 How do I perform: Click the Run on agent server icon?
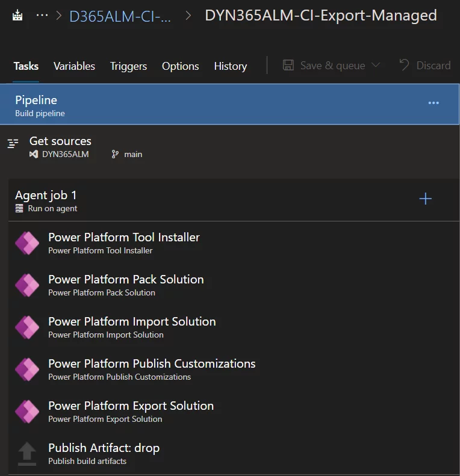tap(19, 208)
